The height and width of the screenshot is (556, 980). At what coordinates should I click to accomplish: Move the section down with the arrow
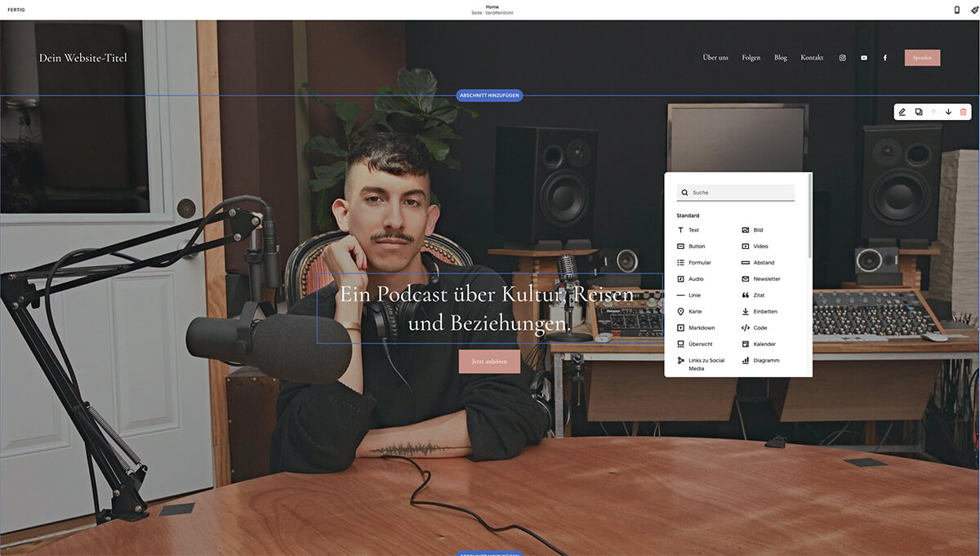pos(948,112)
